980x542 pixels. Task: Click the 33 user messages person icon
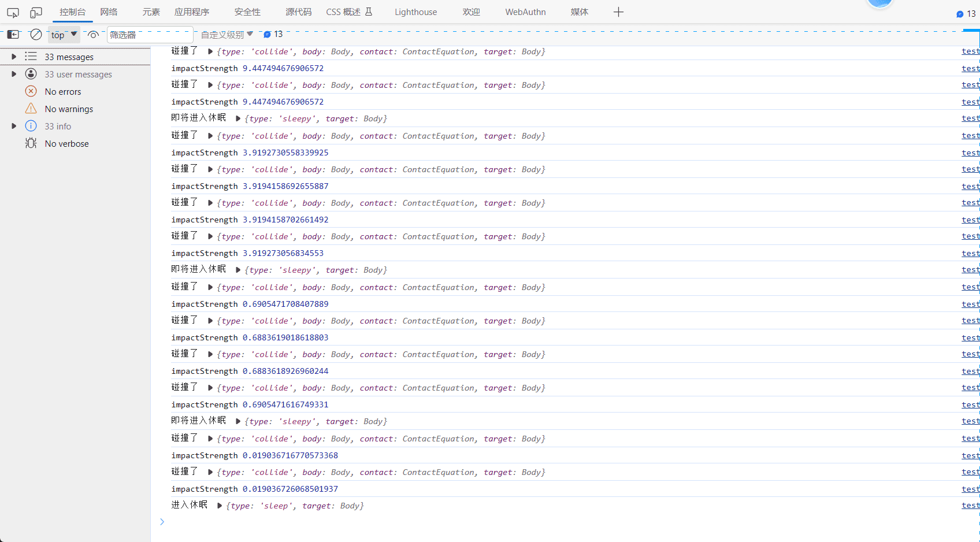pyautogui.click(x=31, y=74)
